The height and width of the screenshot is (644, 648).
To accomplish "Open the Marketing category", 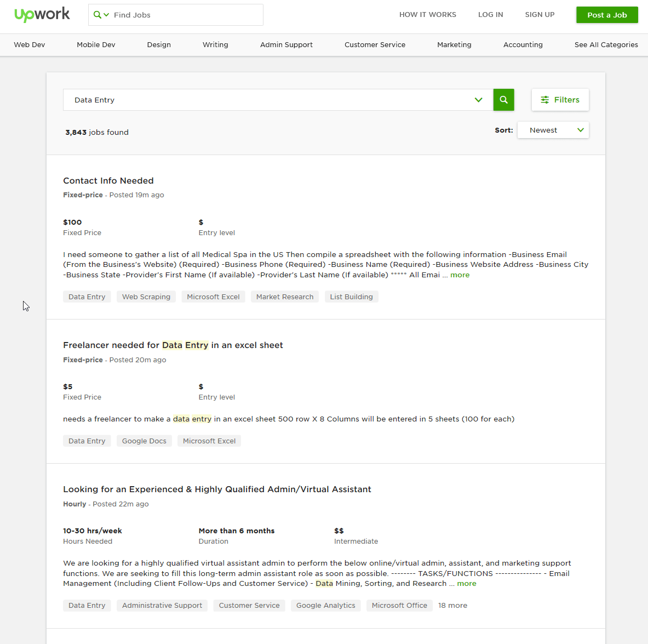I will pyautogui.click(x=454, y=45).
